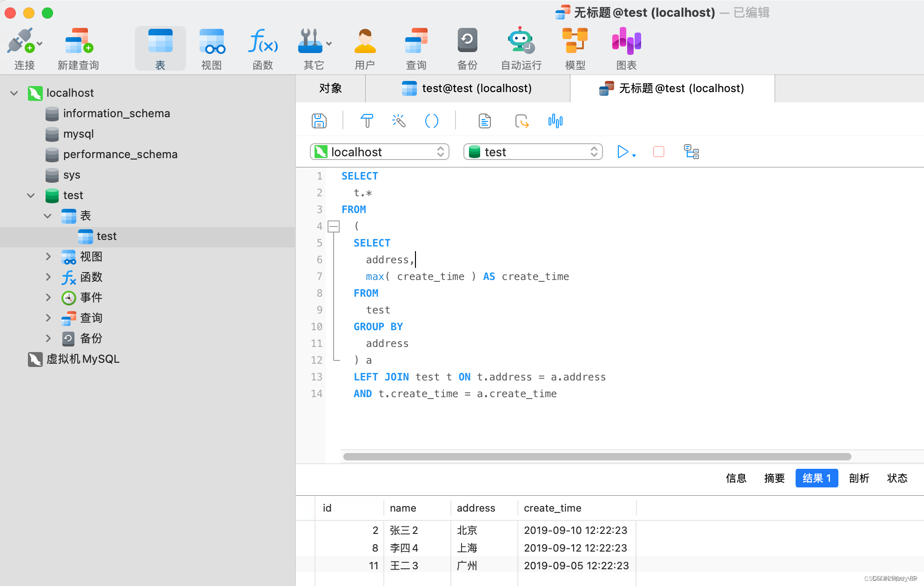924x586 pixels.
Task: Switch to the 对象 objects tab
Action: [330, 88]
